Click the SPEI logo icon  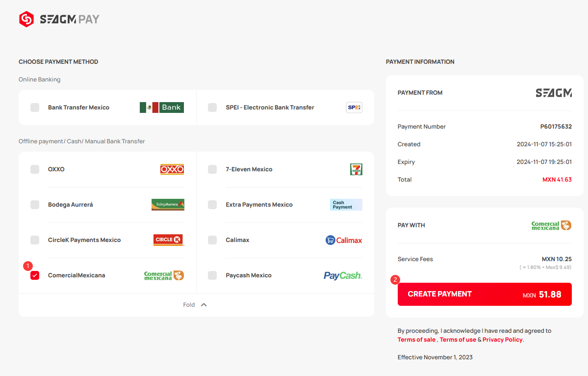[x=354, y=107]
